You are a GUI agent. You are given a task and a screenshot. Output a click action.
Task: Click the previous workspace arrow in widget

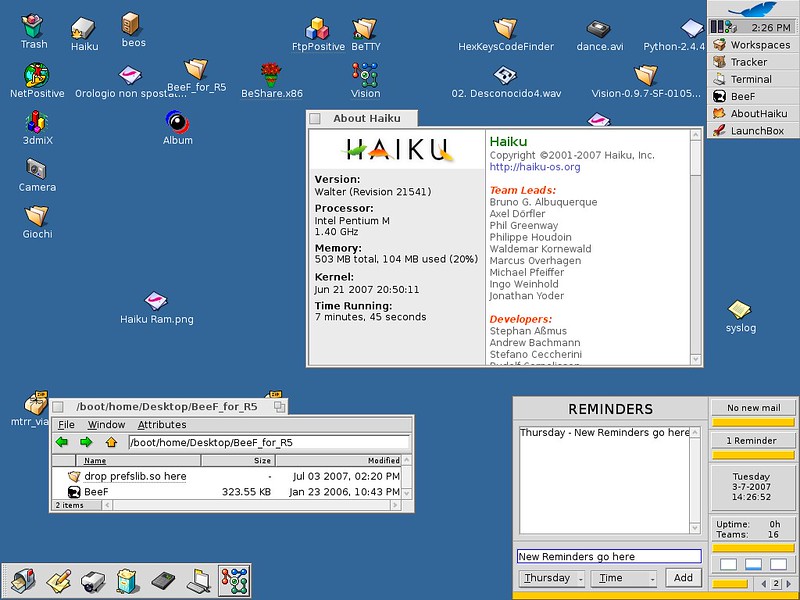tap(763, 583)
